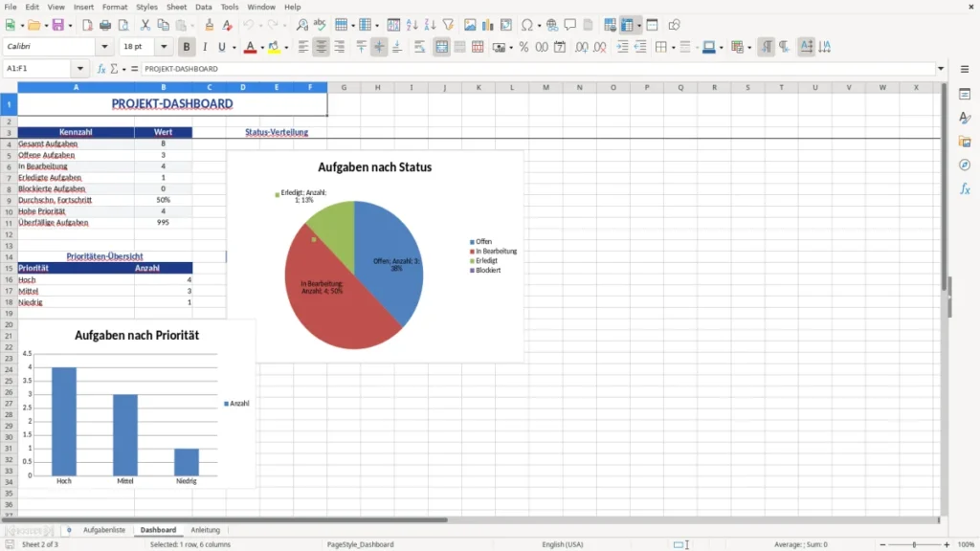Click the Sort Ascending icon
The image size is (980, 551).
tap(412, 25)
